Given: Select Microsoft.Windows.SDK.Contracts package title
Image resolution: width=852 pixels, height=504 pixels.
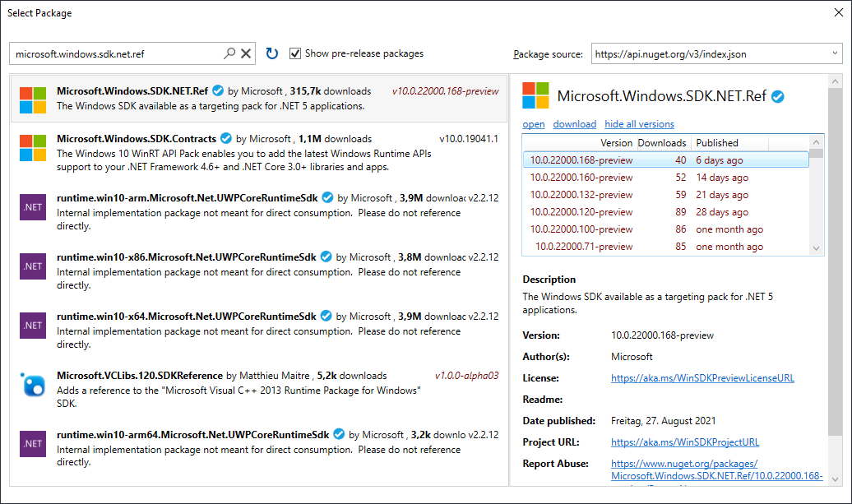Looking at the screenshot, I should [137, 138].
